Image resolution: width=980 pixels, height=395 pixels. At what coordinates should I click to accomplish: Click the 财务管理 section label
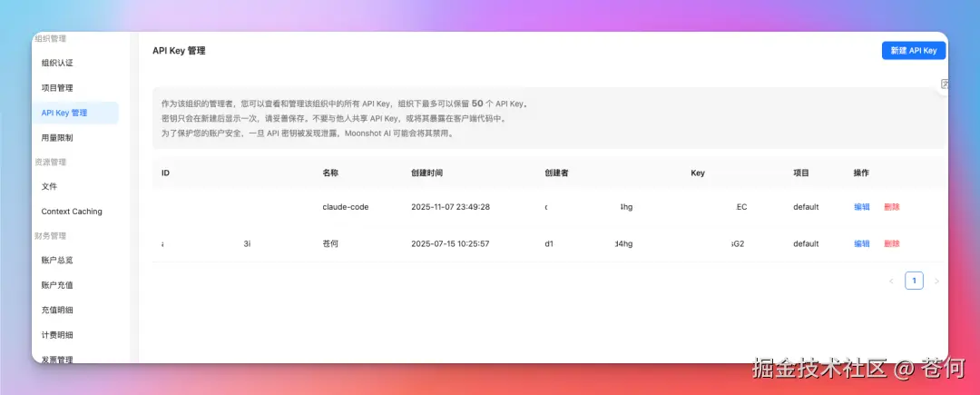click(x=51, y=235)
